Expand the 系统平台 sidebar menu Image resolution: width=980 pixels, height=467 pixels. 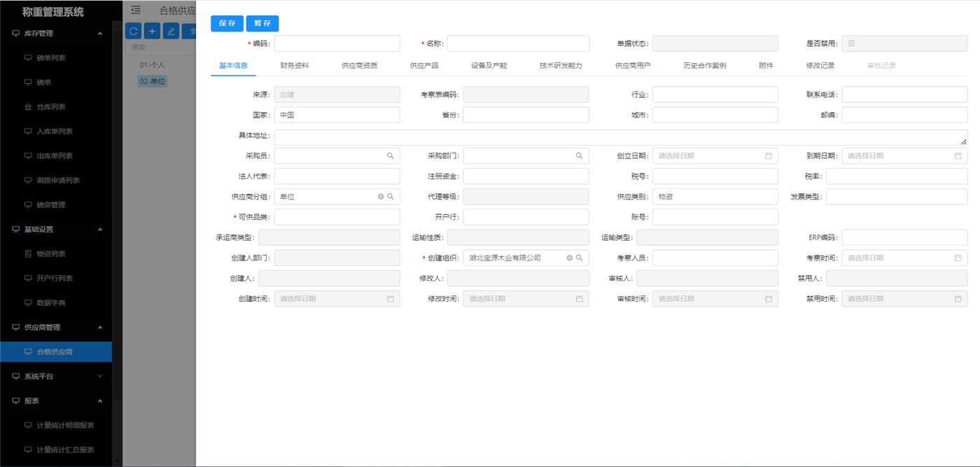[x=100, y=376]
